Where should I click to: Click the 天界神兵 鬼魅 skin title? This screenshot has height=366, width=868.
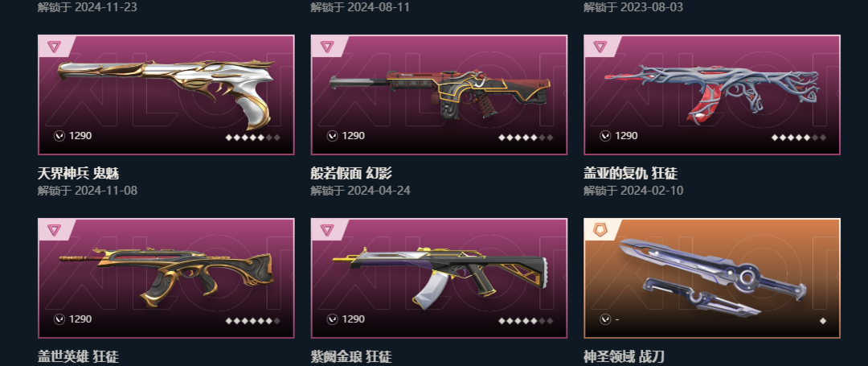(78, 174)
